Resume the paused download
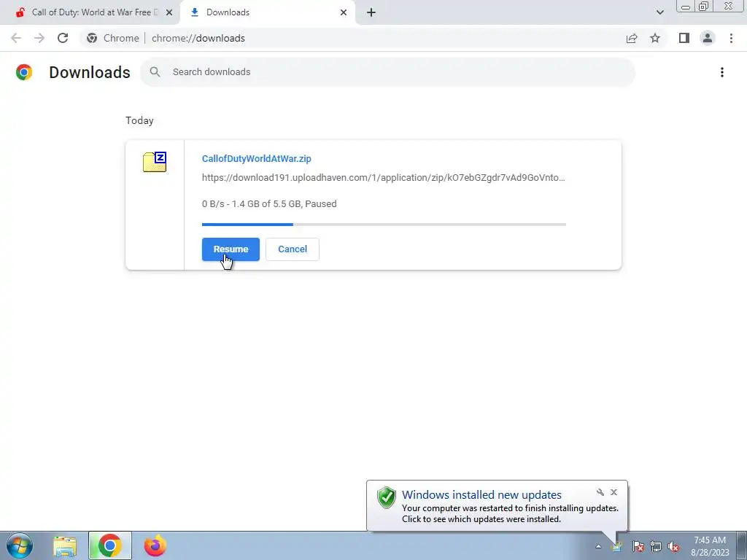Image resolution: width=747 pixels, height=560 pixels. [231, 249]
